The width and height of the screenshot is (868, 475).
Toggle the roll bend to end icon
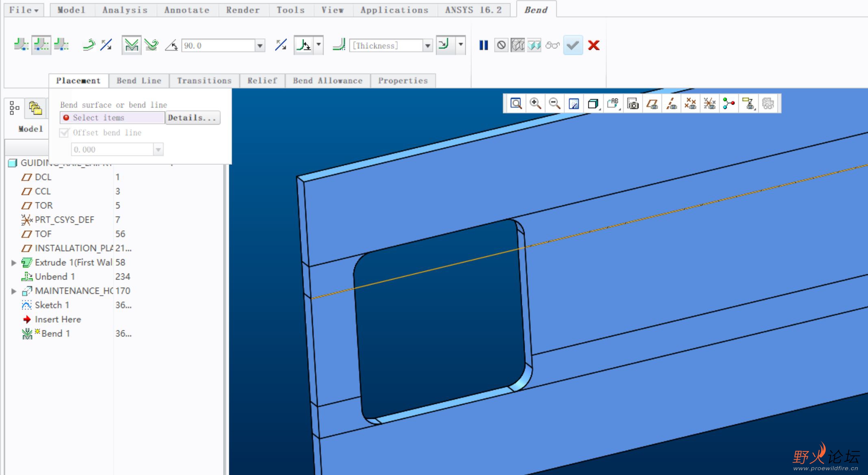pyautogui.click(x=151, y=45)
